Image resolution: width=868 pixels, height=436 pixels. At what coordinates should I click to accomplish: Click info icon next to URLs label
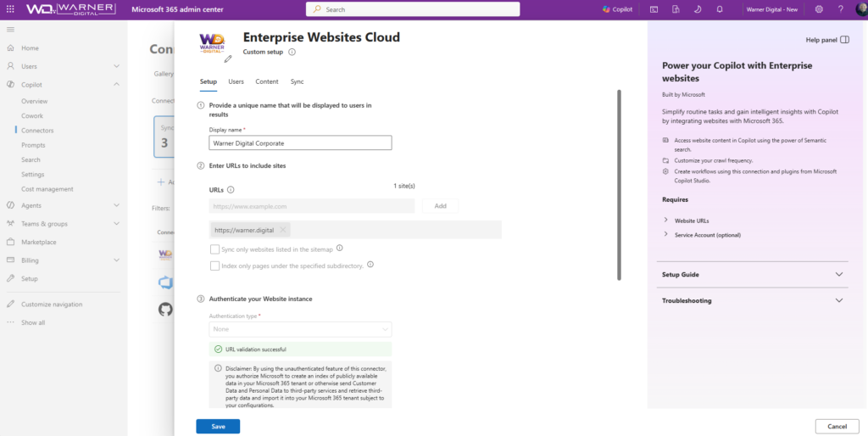pyautogui.click(x=231, y=189)
